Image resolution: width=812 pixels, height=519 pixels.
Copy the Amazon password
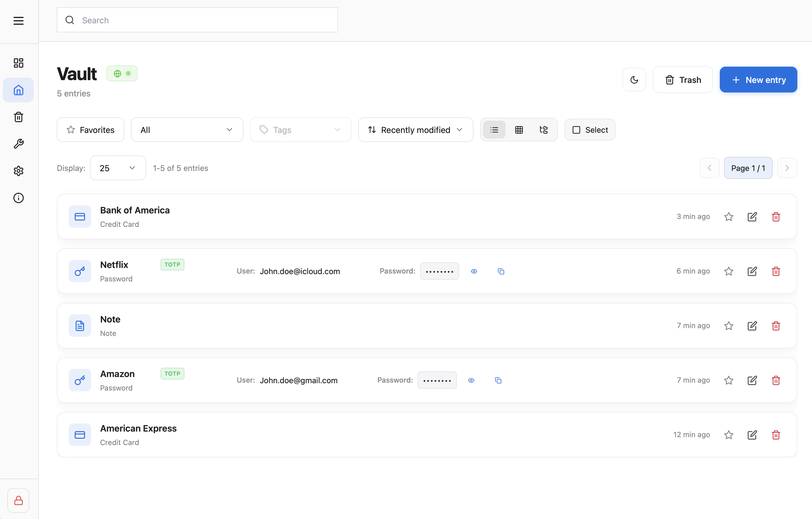coord(498,380)
